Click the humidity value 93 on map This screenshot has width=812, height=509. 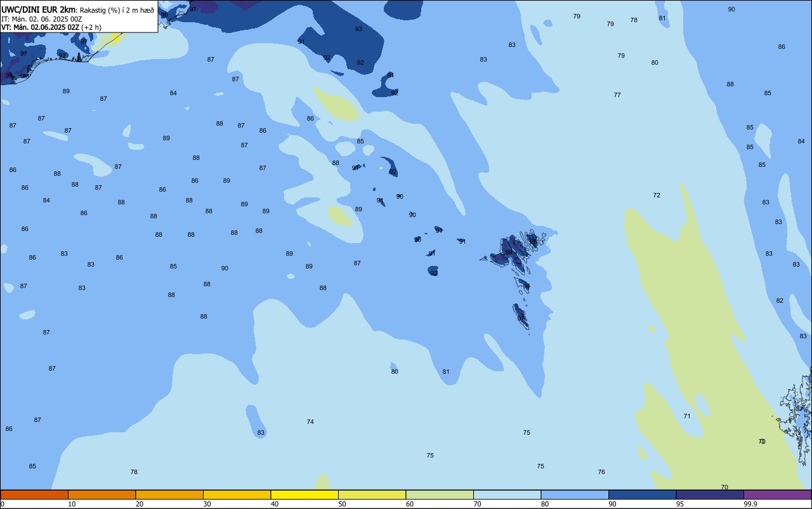(358, 29)
